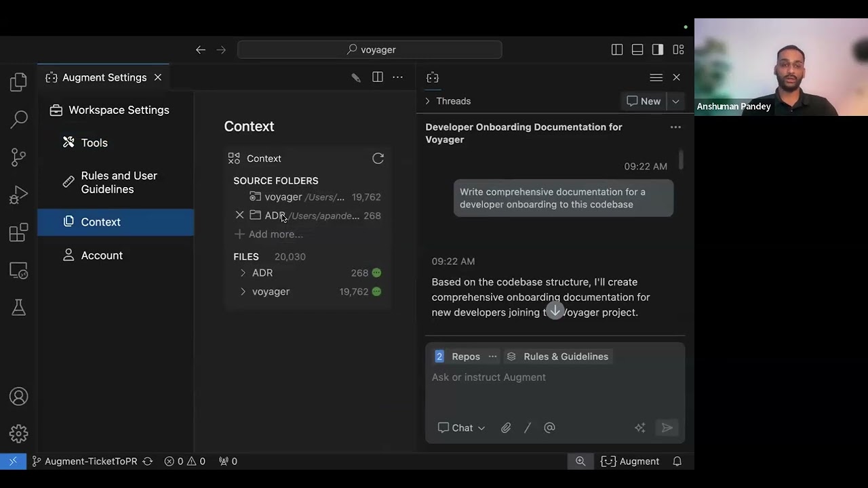Screen dimensions: 868x488
Task: Send the chat message
Action: (667, 428)
